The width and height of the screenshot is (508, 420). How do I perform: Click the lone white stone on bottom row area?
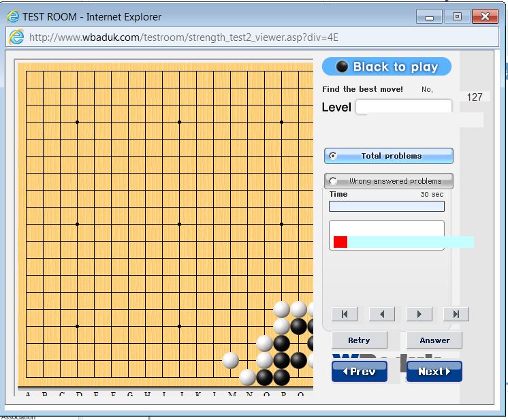coord(231,359)
